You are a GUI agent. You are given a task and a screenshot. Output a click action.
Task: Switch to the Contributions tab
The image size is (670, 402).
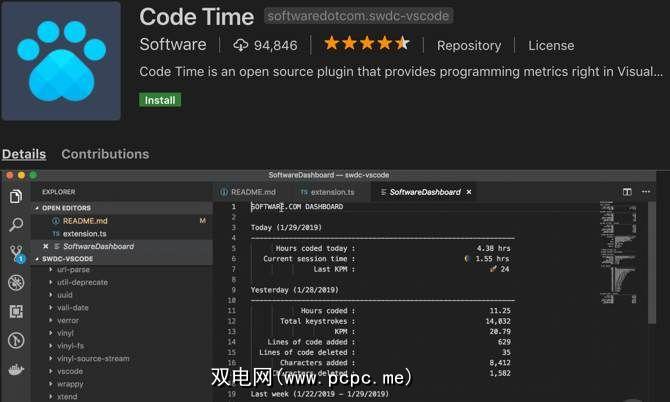click(x=105, y=154)
